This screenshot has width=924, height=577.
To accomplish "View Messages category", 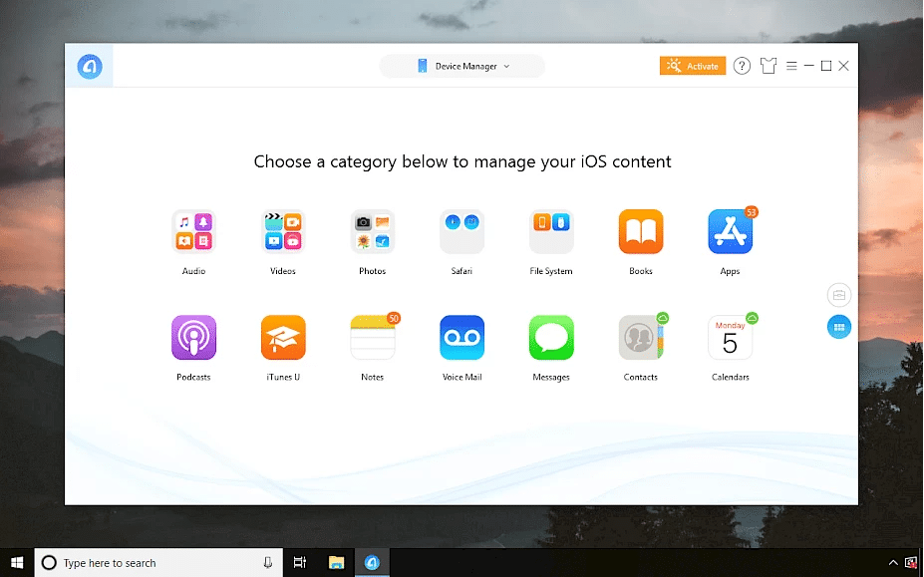I will pyautogui.click(x=551, y=338).
